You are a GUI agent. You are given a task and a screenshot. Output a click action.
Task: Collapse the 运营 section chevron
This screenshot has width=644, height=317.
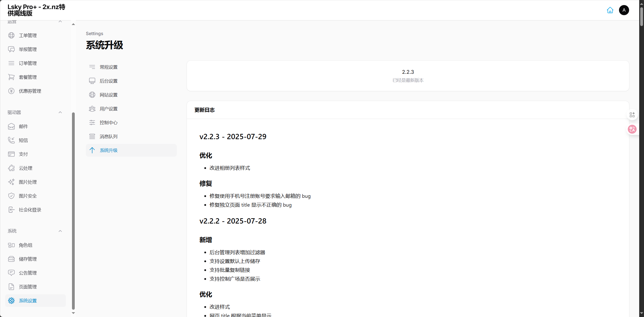point(60,22)
